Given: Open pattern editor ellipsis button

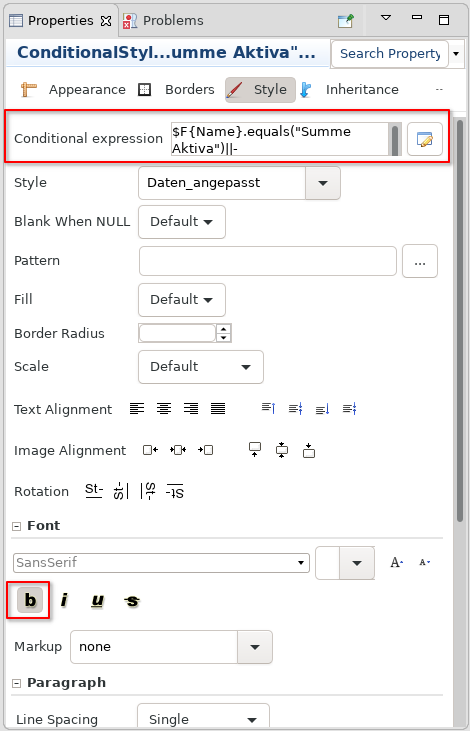Looking at the screenshot, I should pos(420,261).
